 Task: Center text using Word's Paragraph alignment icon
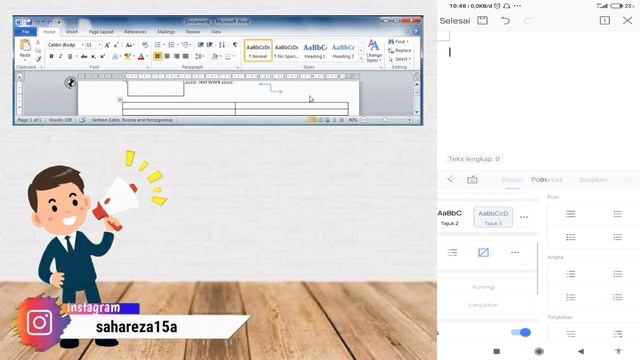pyautogui.click(x=167, y=56)
